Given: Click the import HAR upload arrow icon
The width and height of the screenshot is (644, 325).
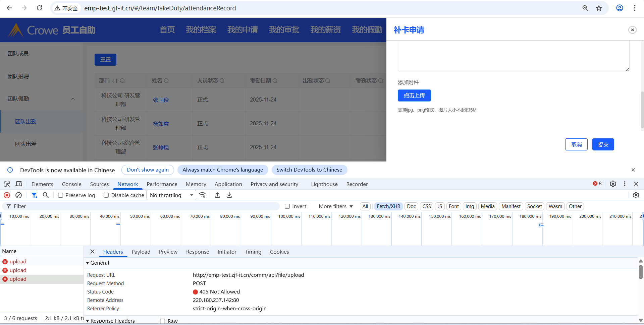Looking at the screenshot, I should (218, 195).
